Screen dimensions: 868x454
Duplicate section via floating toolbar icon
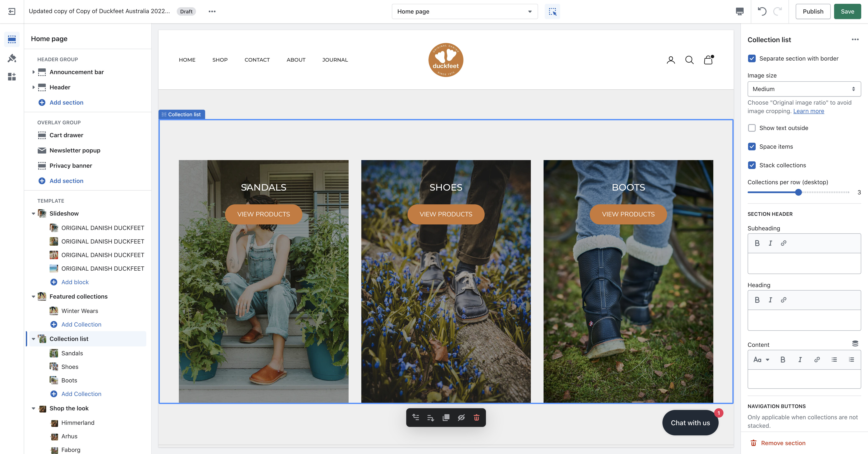pyautogui.click(x=446, y=418)
